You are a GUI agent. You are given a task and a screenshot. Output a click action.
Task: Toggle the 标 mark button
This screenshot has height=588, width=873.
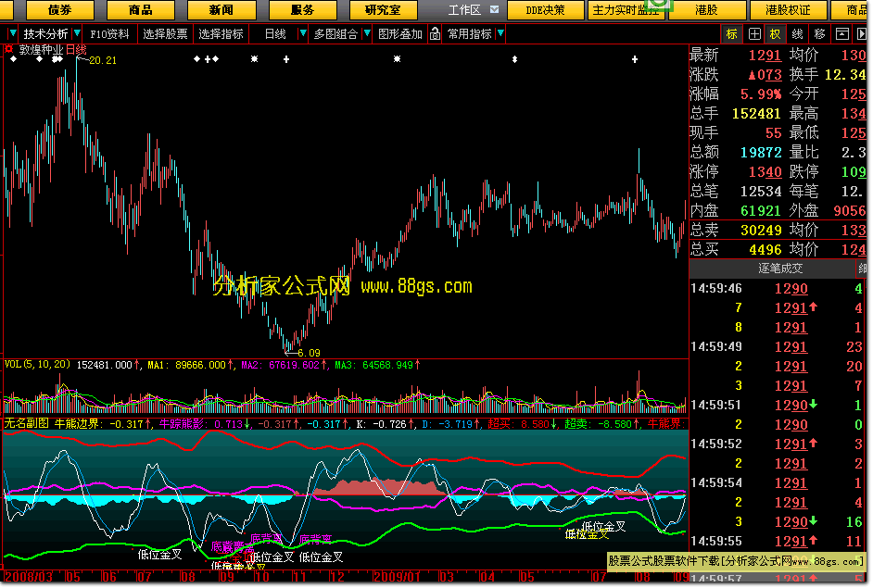731,34
